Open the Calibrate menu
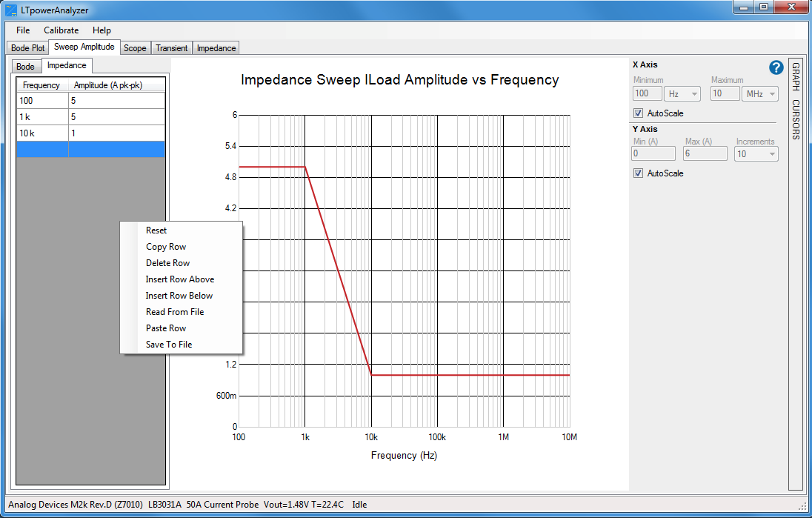The height and width of the screenshot is (518, 812). pyautogui.click(x=61, y=30)
